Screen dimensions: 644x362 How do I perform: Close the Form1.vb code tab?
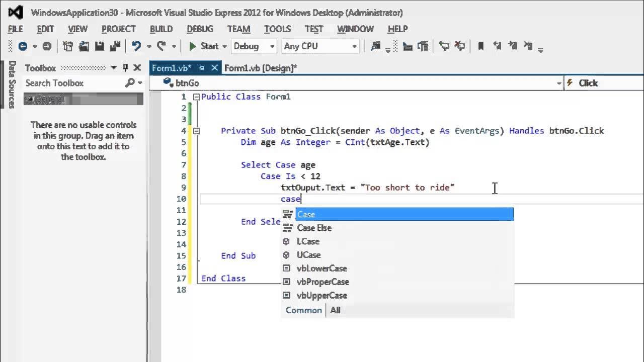pos(214,68)
